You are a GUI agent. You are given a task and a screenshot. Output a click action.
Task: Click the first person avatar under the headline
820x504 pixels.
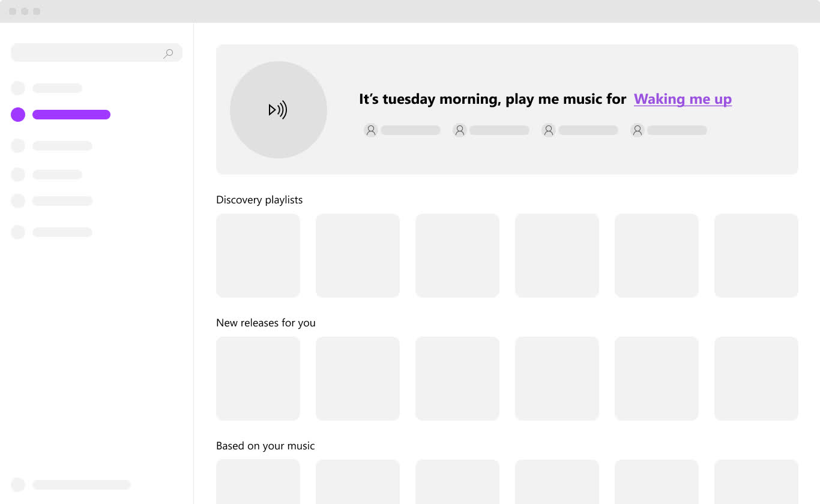371,130
